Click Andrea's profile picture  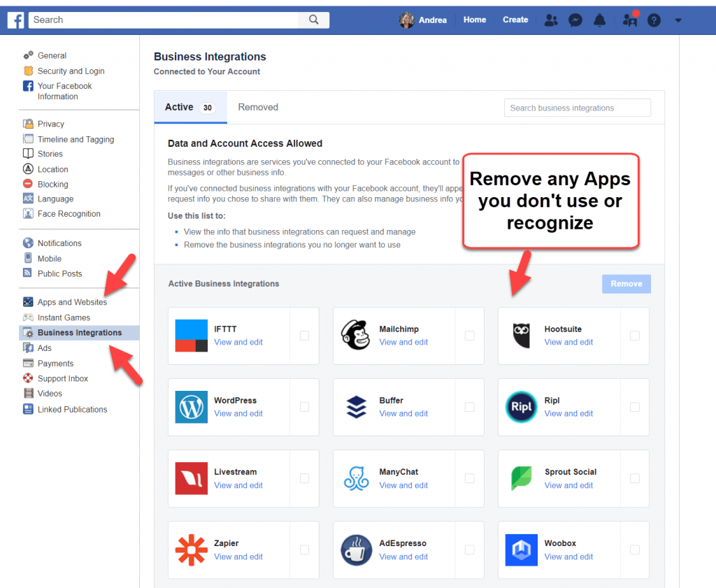click(x=406, y=20)
